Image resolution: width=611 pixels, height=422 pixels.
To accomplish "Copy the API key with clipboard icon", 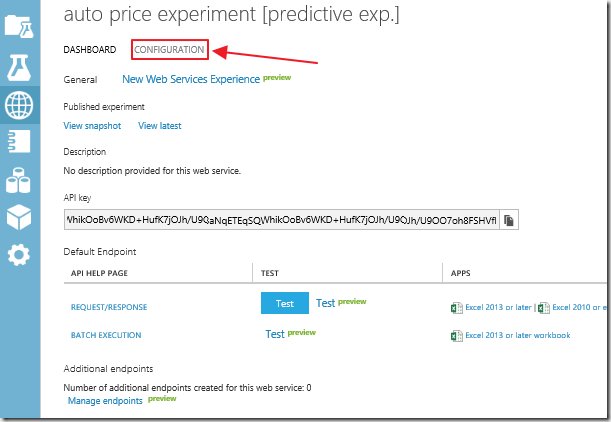I will click(x=509, y=220).
